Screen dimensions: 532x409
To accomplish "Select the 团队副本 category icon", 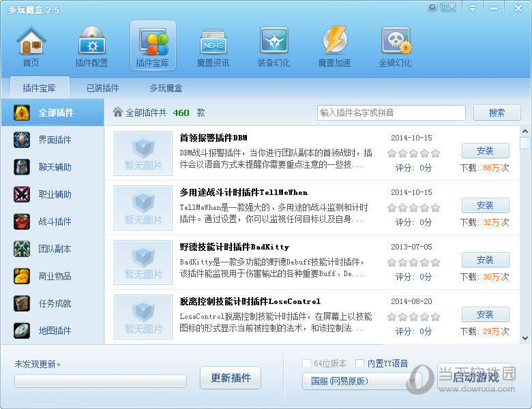I will click(x=22, y=249).
